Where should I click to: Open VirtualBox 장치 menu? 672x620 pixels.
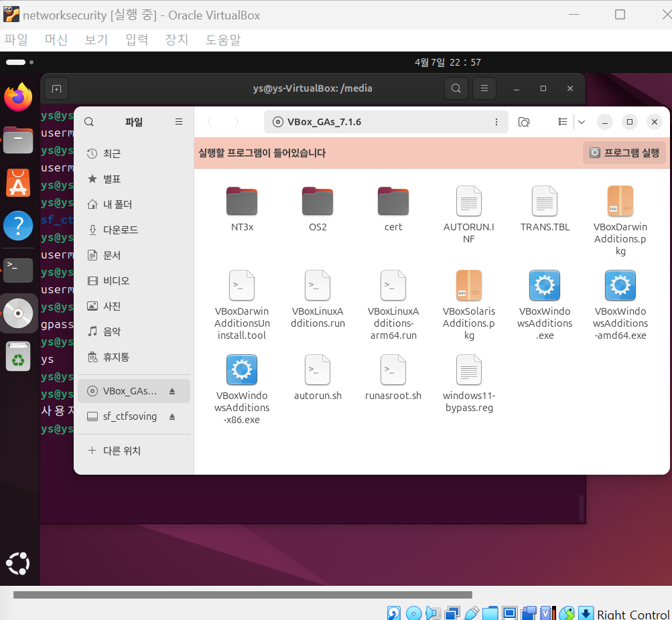[x=177, y=40]
